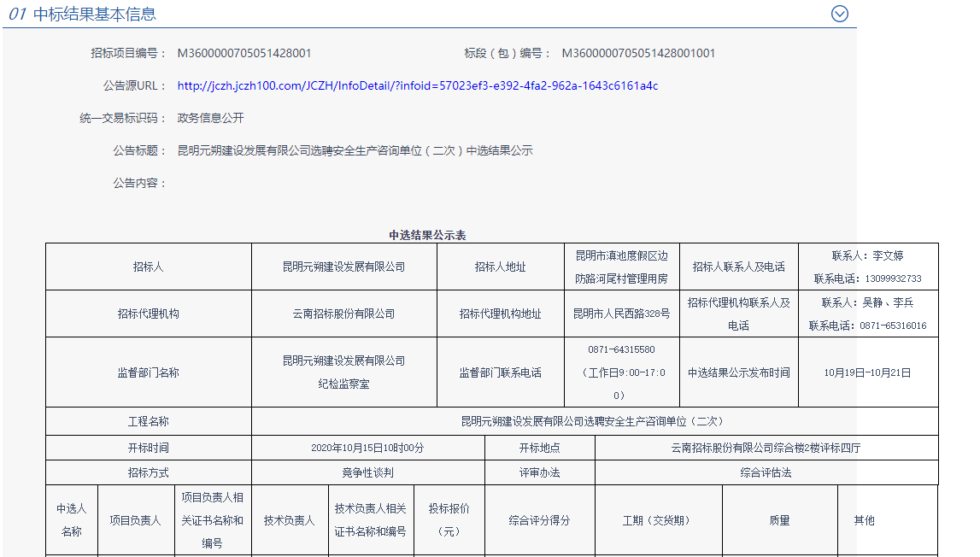
Task: Click the circular chevron icon top right
Action: point(840,14)
